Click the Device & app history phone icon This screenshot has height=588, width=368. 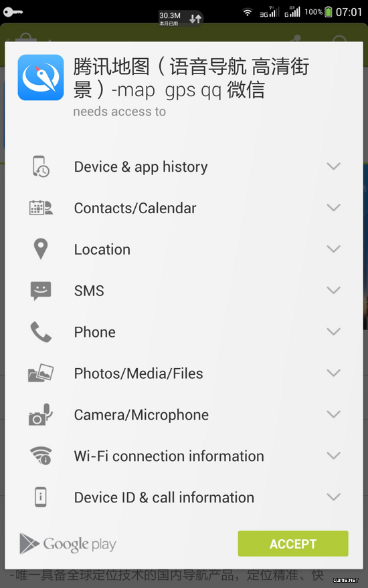click(41, 166)
